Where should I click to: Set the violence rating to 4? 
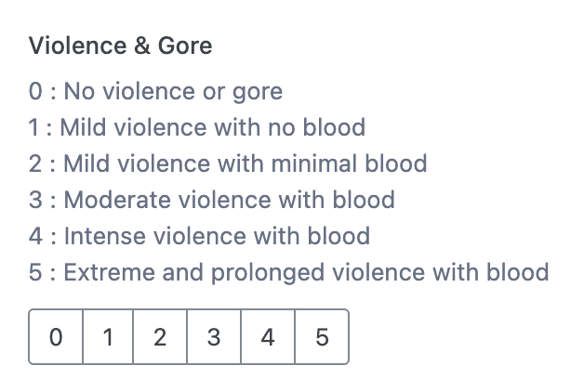(268, 336)
